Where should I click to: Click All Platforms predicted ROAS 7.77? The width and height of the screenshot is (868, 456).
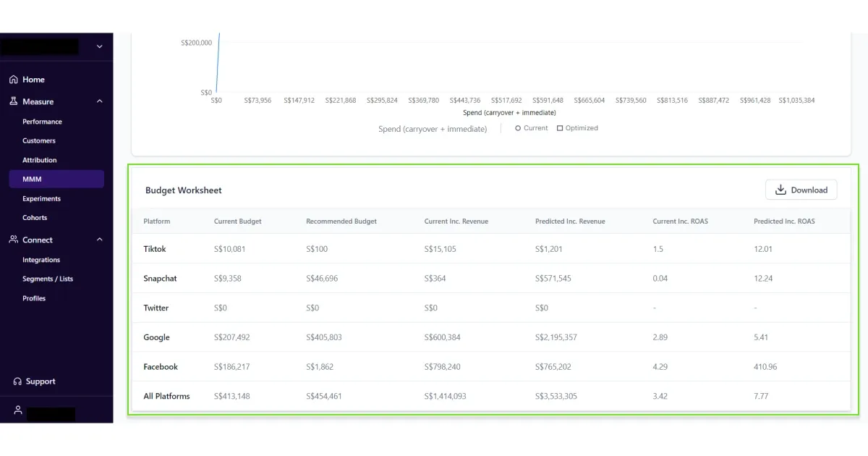point(761,396)
